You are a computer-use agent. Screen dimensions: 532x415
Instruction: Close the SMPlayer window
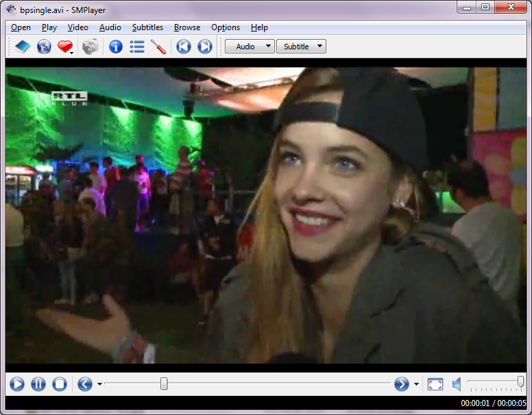pos(511,7)
